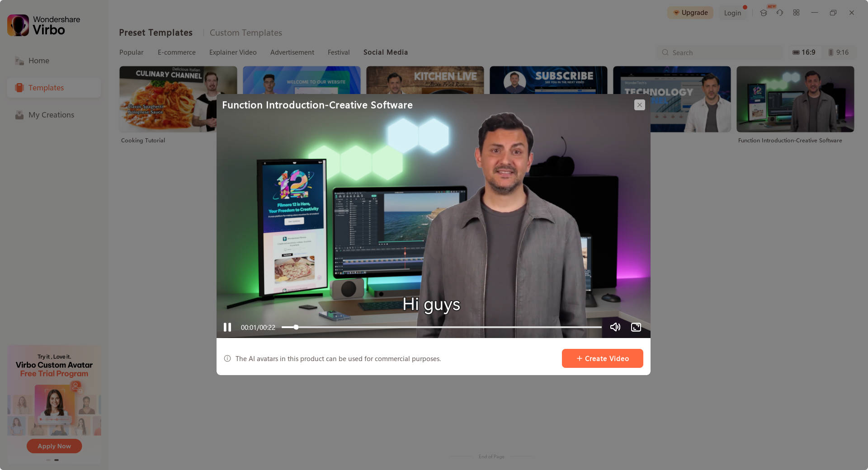
Task: Click the 00:01/00:22 time display
Action: click(258, 328)
